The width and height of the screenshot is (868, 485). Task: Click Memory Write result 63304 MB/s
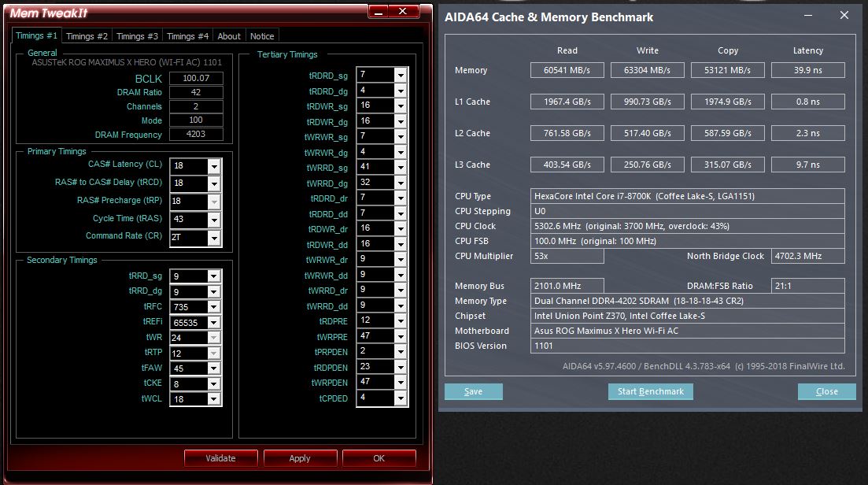[x=647, y=70]
